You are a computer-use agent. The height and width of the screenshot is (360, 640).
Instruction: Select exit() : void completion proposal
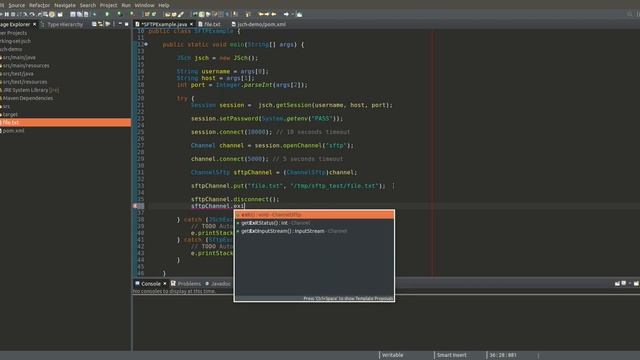(314, 215)
